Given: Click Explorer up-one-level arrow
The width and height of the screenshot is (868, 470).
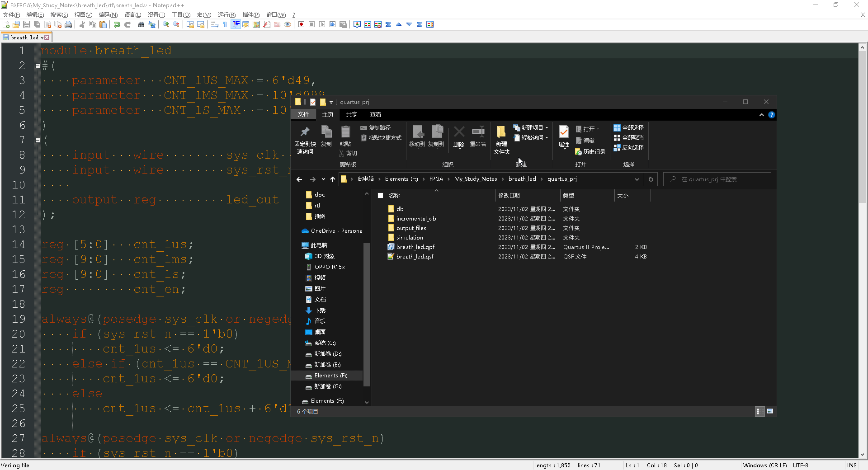Looking at the screenshot, I should [333, 179].
